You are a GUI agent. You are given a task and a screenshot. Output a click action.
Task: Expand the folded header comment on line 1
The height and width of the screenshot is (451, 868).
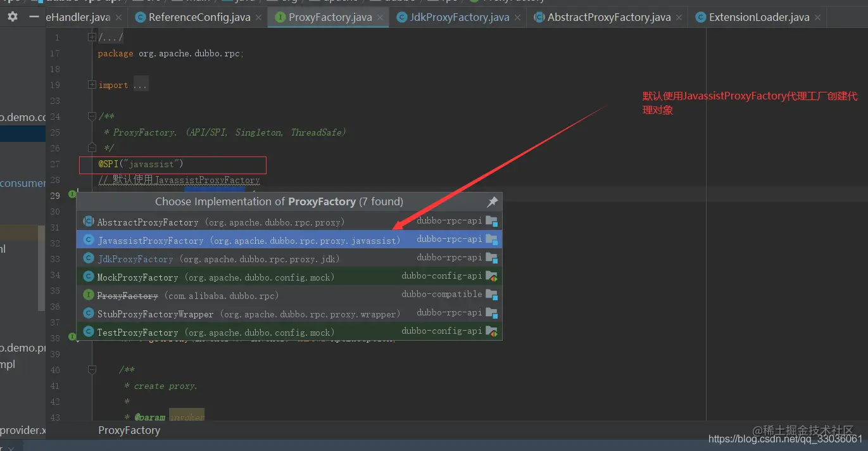[92, 37]
